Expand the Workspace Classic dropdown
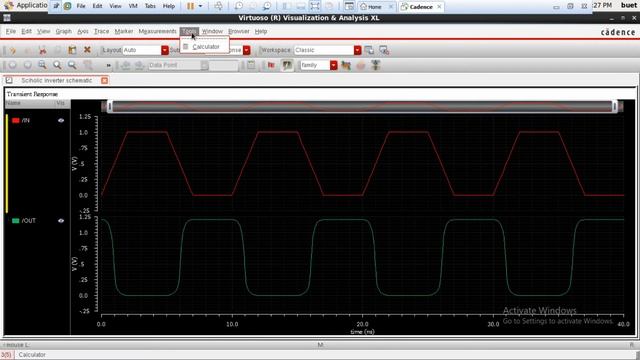Image resolution: width=640 pixels, height=360 pixels. pyautogui.click(x=358, y=50)
